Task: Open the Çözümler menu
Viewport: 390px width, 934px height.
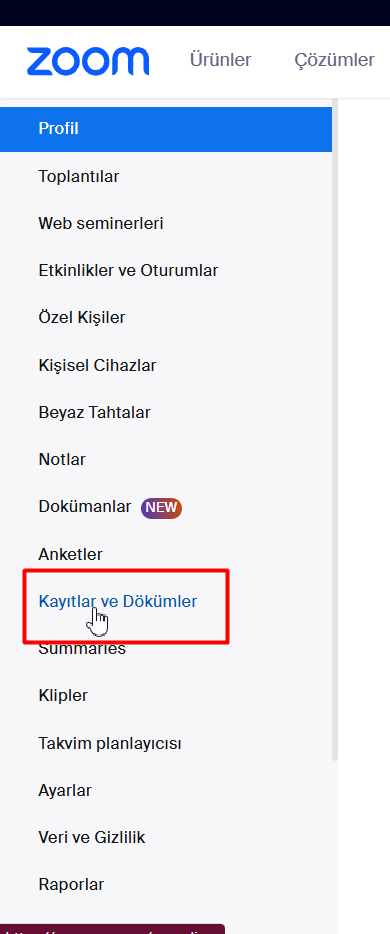Action: pyautogui.click(x=334, y=60)
